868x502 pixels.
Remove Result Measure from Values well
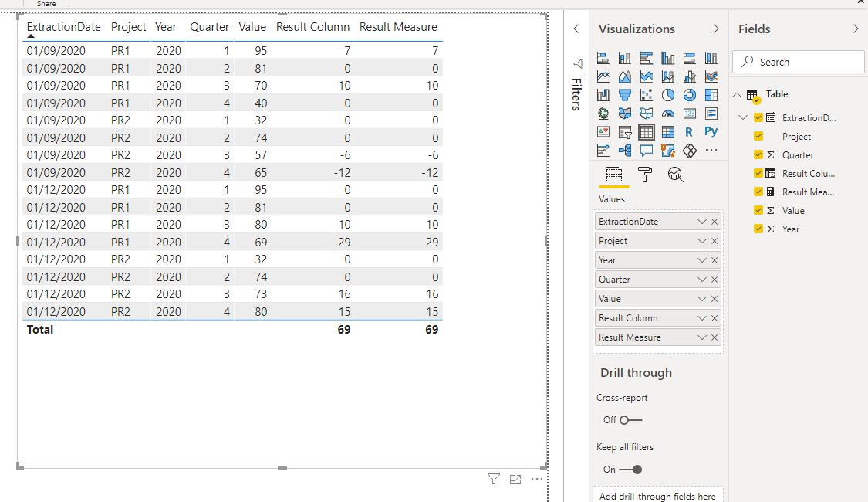pos(714,337)
